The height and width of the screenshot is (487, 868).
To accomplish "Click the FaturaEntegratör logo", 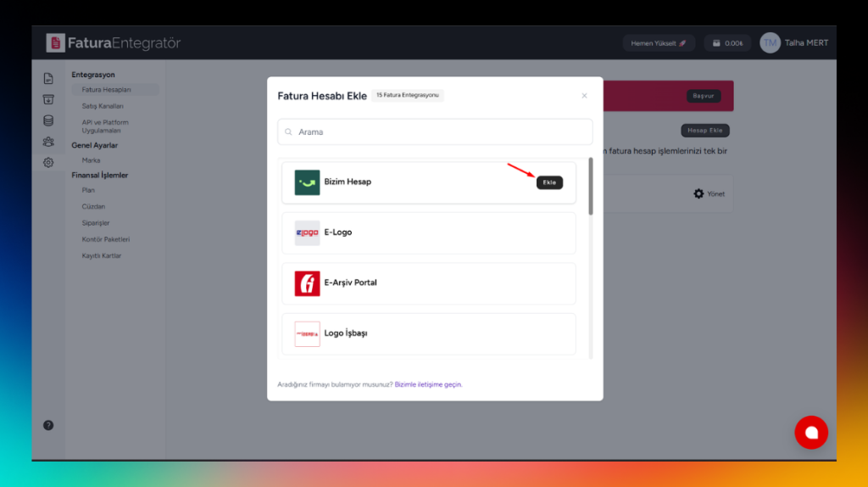I will [x=114, y=42].
